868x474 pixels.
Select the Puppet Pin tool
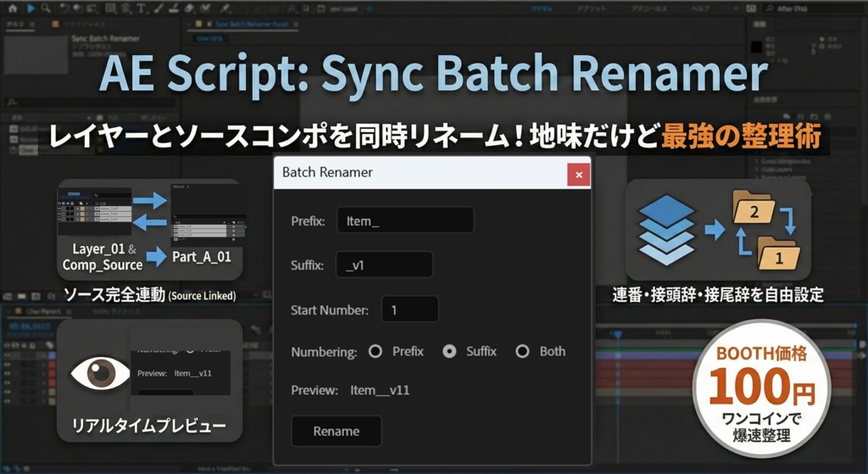[225, 8]
